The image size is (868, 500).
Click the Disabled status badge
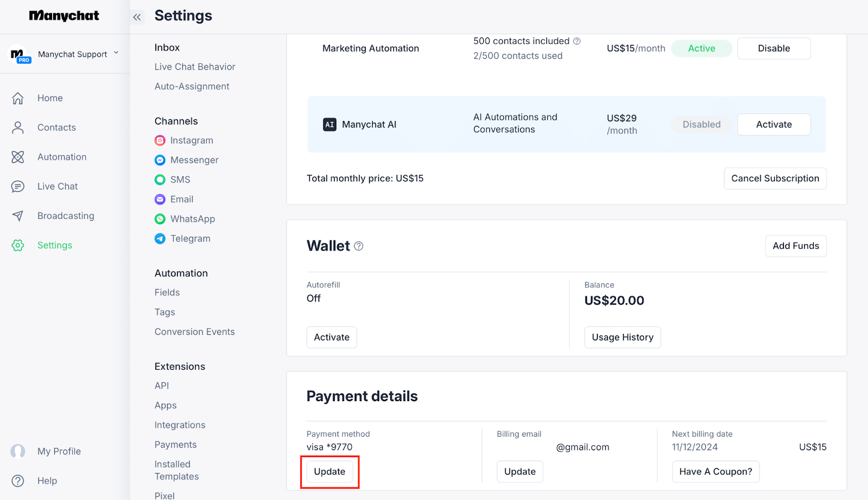pyautogui.click(x=701, y=124)
